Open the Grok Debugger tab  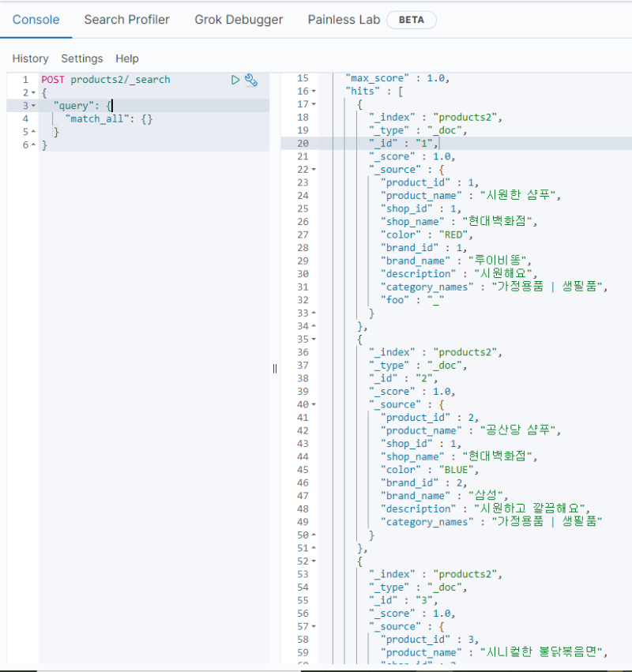coord(239,20)
